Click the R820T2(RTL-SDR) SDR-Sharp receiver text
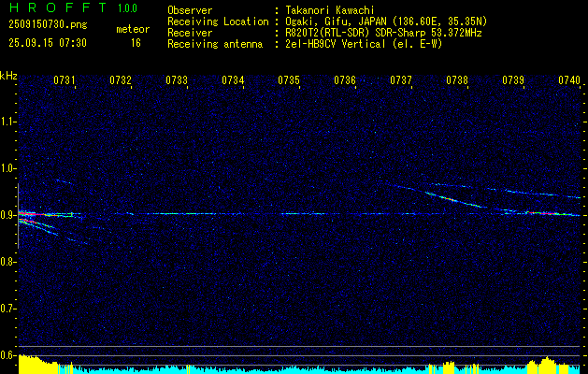The width and height of the screenshot is (588, 374). point(383,33)
